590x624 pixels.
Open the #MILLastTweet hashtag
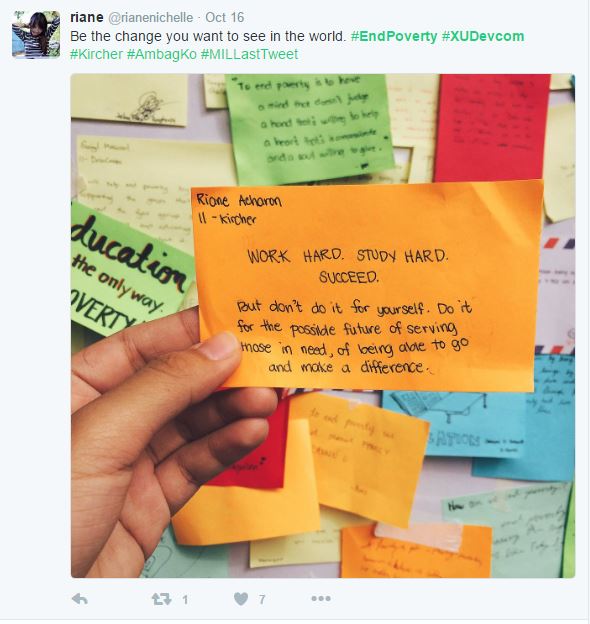(x=249, y=54)
